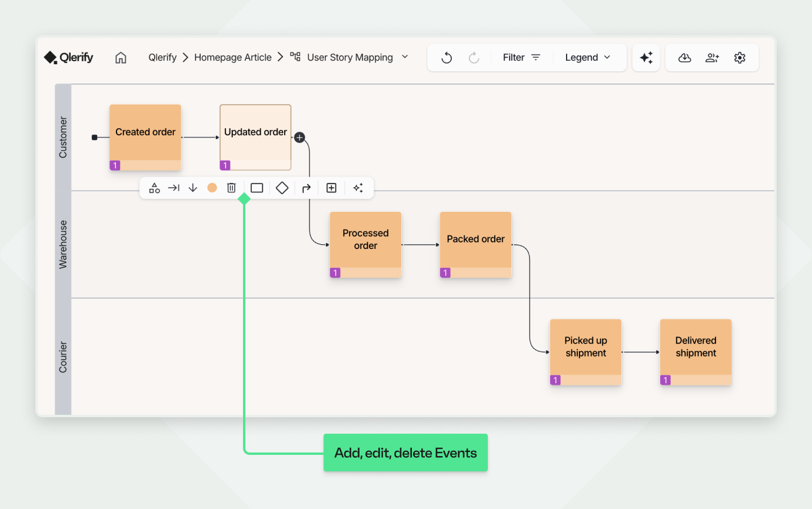This screenshot has height=509, width=812.
Task: Click the purple 1 badge on Delivered shipment
Action: point(665,380)
